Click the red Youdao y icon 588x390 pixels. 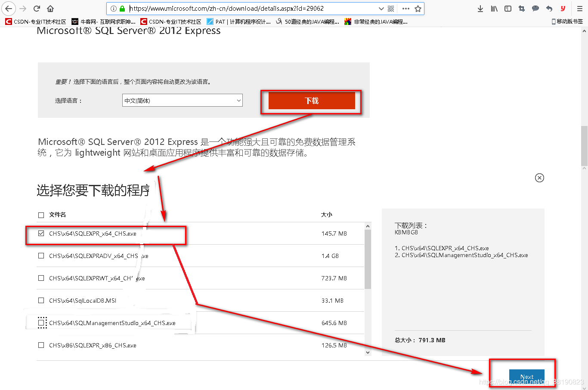coord(563,9)
